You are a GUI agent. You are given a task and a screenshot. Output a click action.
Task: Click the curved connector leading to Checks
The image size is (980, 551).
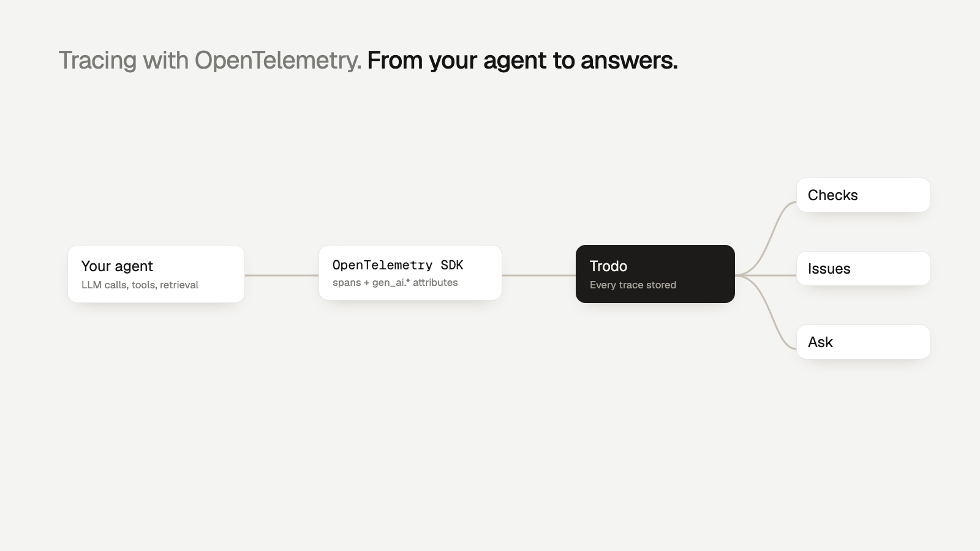click(767, 238)
